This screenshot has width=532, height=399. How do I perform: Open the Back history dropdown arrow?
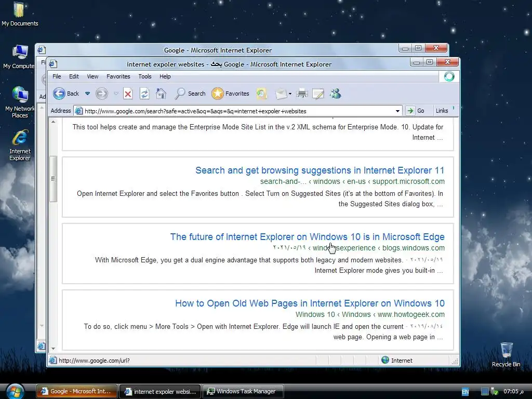[87, 94]
